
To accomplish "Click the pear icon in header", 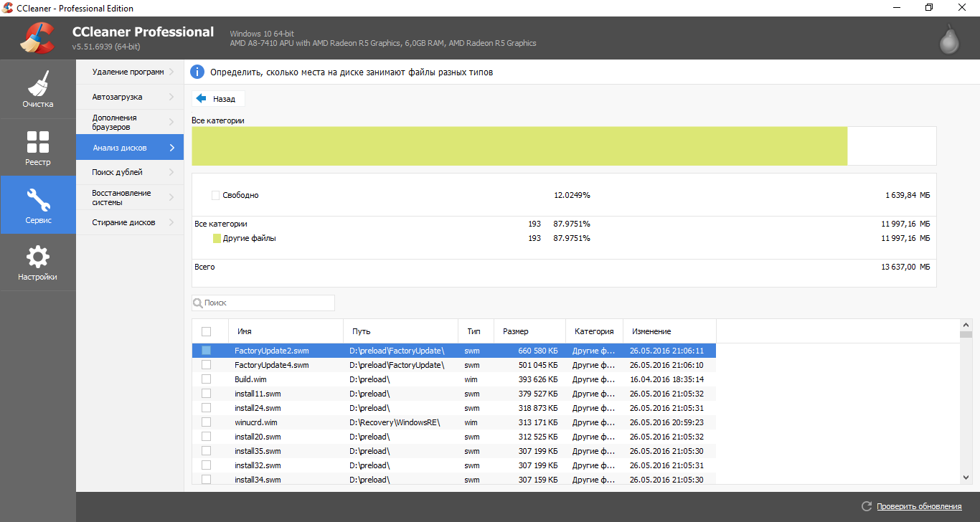I will coord(949,40).
